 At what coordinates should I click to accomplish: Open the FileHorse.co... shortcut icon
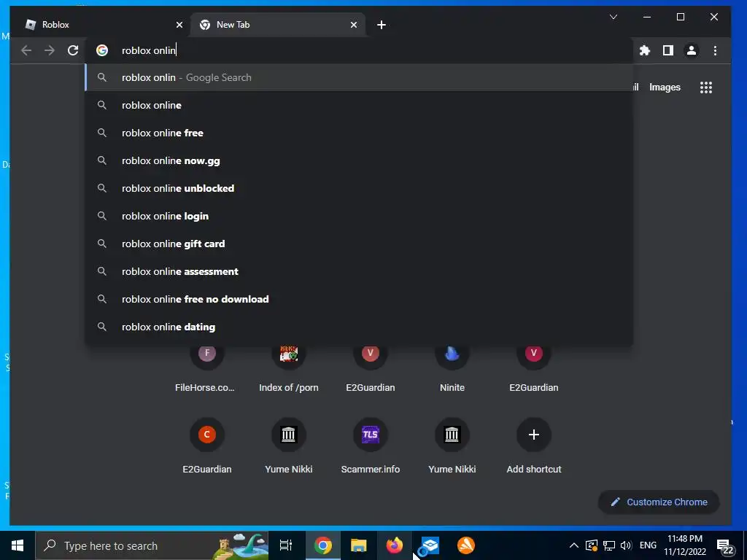click(206, 353)
